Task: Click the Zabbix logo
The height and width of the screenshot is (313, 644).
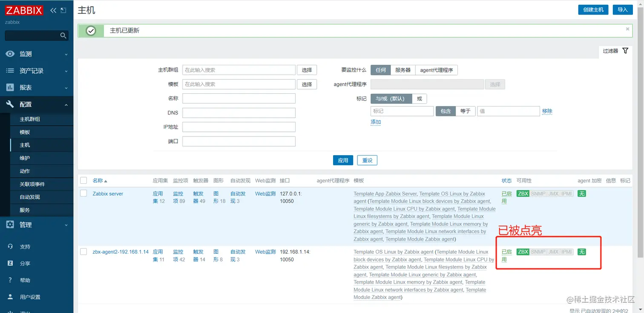Action: [24, 10]
